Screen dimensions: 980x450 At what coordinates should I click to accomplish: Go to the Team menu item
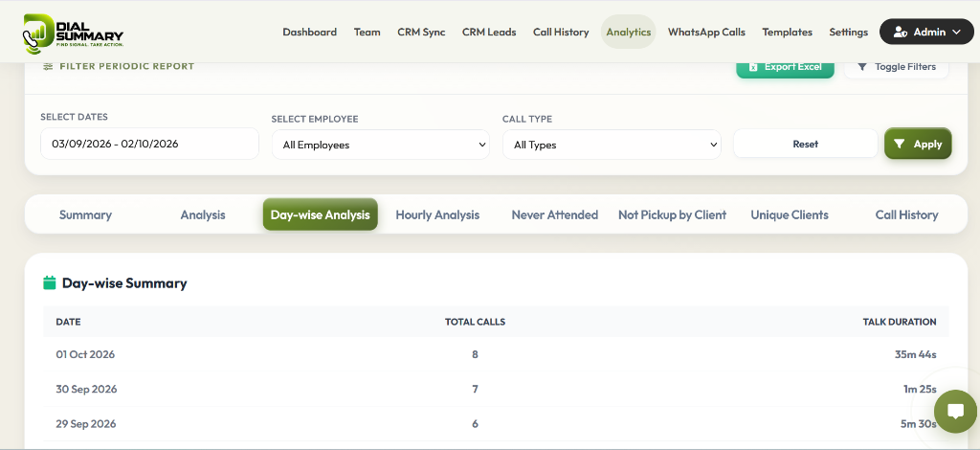367,32
